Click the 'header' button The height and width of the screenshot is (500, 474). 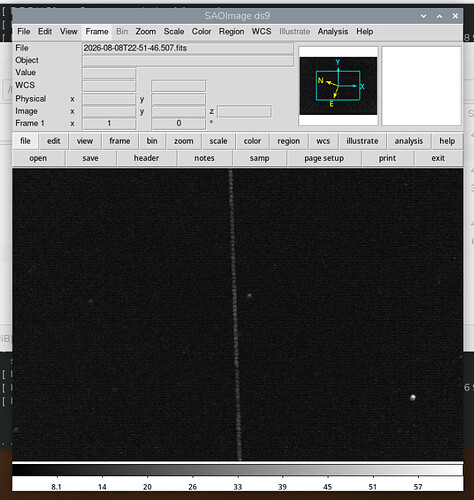point(146,158)
